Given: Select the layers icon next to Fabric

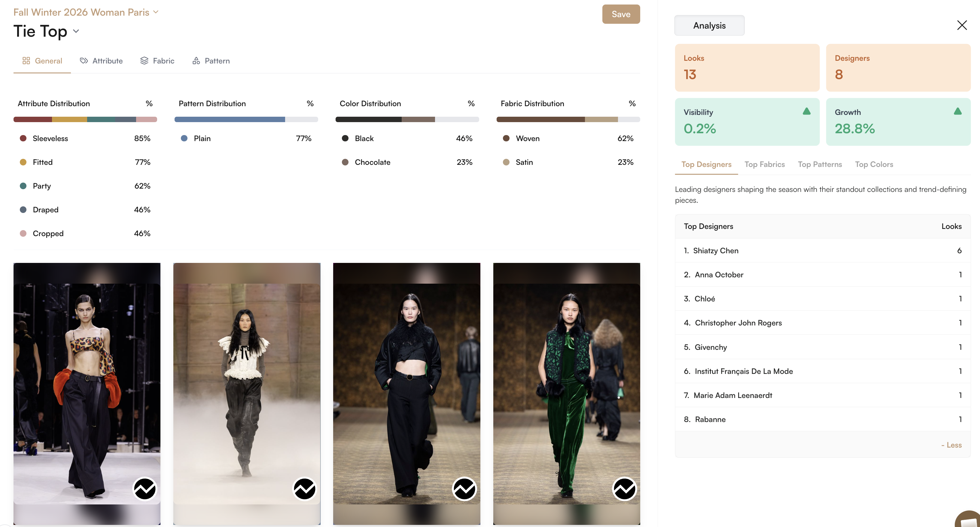Looking at the screenshot, I should (x=144, y=60).
